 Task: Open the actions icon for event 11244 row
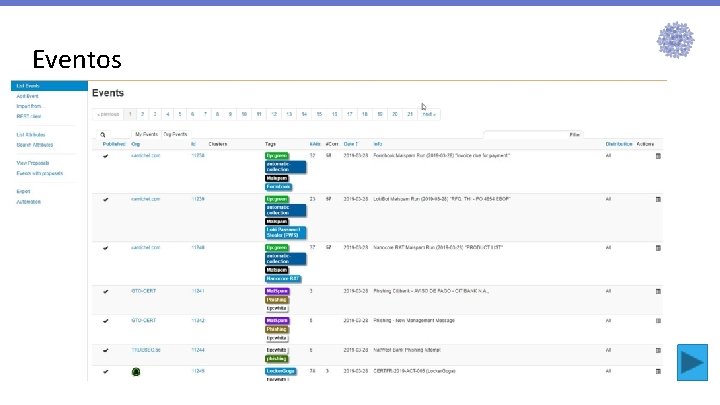tap(658, 350)
